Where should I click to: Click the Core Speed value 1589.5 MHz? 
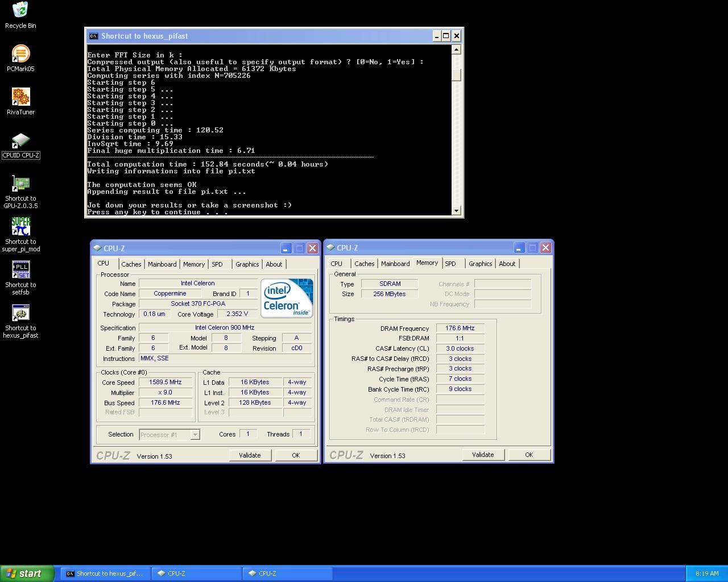click(x=166, y=383)
